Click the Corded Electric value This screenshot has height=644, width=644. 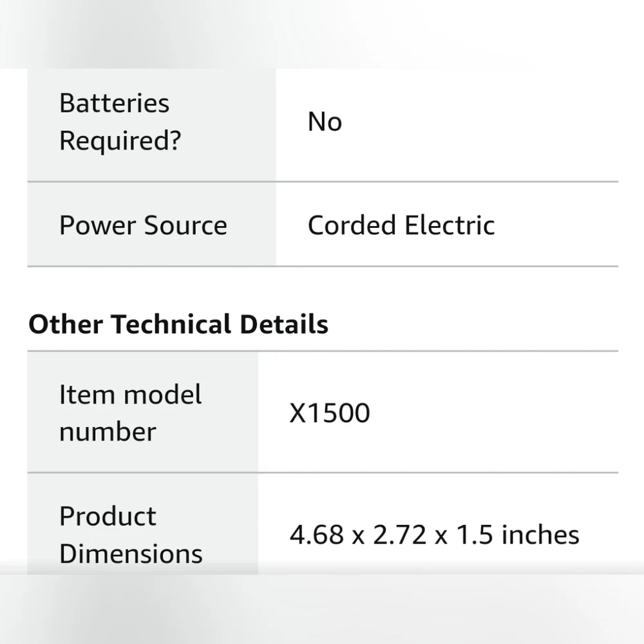point(401,225)
